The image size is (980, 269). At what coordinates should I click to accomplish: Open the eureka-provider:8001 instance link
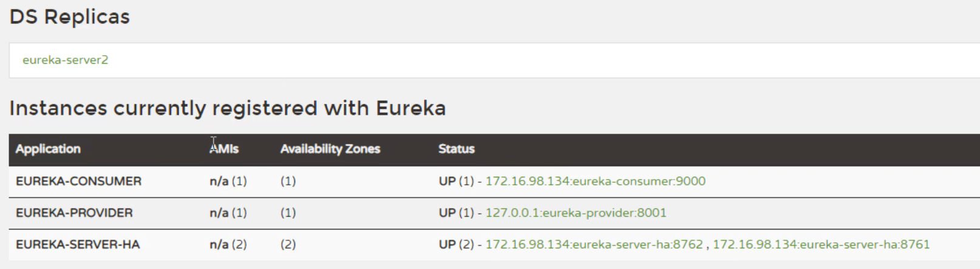pos(576,213)
